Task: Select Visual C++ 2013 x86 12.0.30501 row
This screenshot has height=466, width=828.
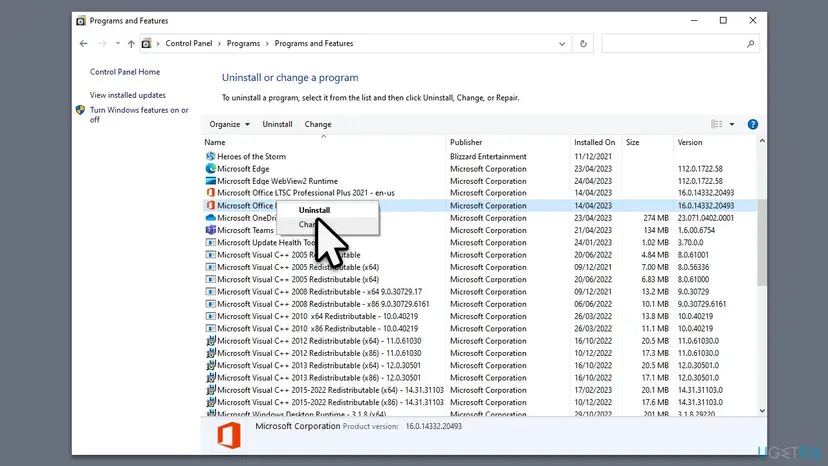Action: tap(479, 378)
